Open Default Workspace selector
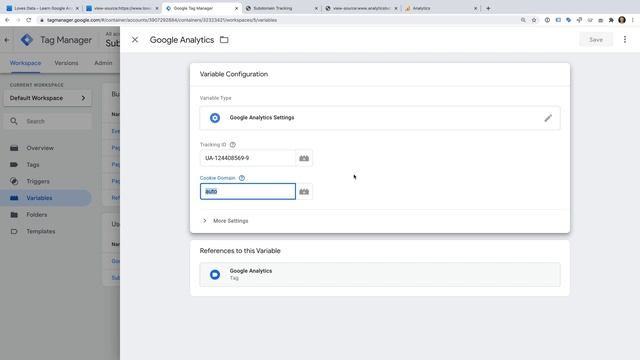640x360 pixels. point(48,98)
